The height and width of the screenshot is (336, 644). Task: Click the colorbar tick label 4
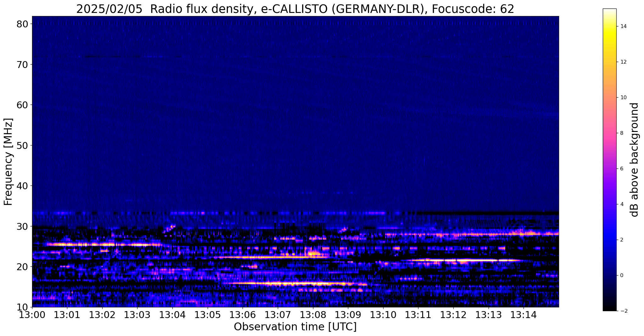tap(622, 204)
